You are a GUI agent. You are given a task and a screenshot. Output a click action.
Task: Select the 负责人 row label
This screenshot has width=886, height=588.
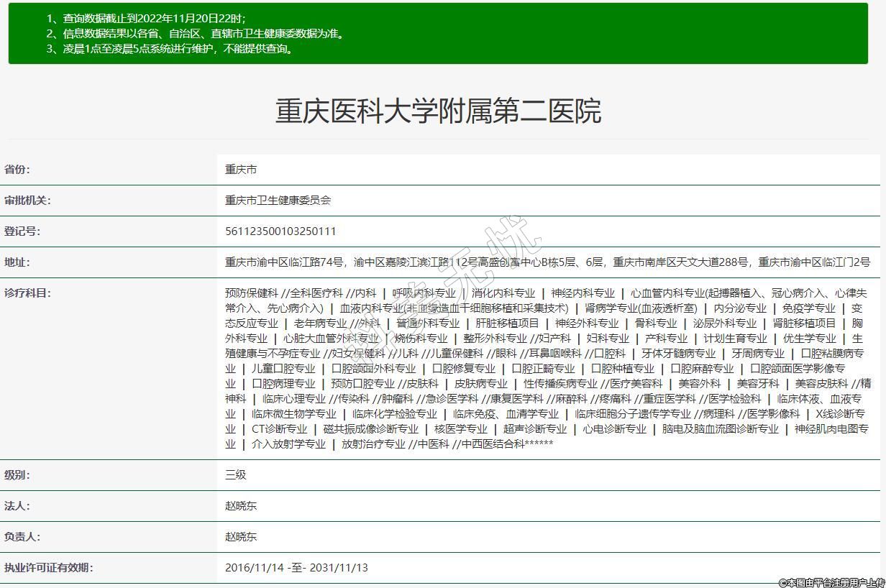tap(22, 537)
